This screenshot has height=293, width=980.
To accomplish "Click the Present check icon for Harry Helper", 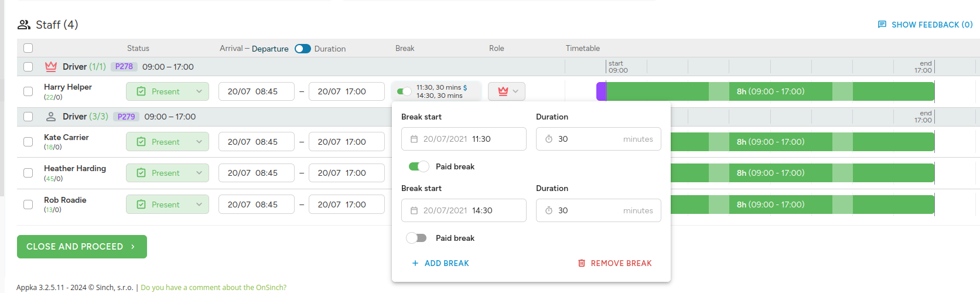I will coord(141,91).
